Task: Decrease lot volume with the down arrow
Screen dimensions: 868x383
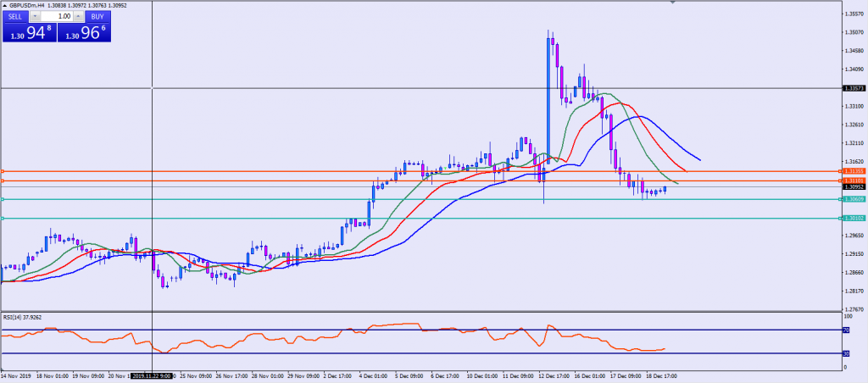Action: pyautogui.click(x=34, y=16)
